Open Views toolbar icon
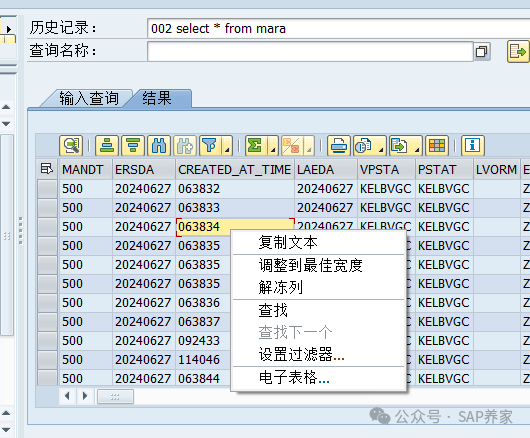Viewport: 530px width, 438px height. (364, 146)
